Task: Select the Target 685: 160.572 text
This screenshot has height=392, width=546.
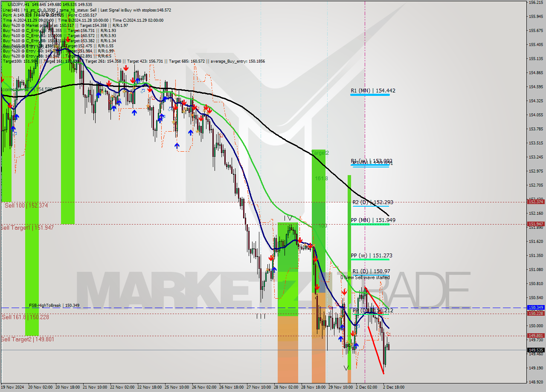Action: 186,61
